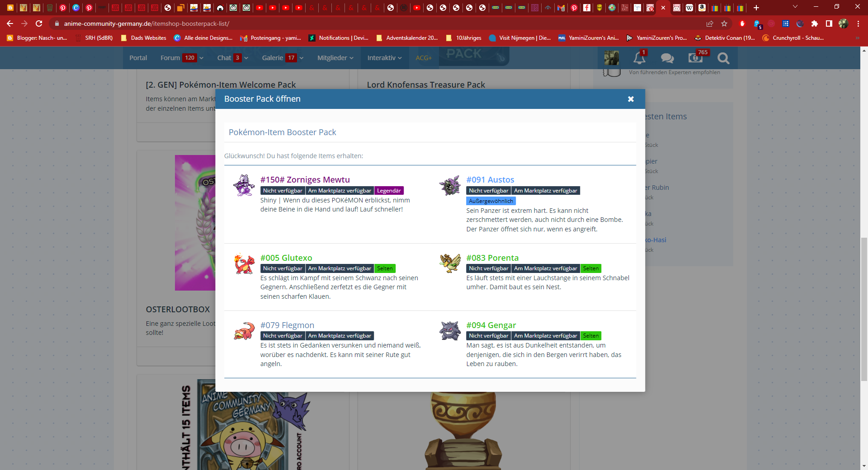Open the Crunchyroll bookmark
The height and width of the screenshot is (470, 868).
(x=793, y=38)
